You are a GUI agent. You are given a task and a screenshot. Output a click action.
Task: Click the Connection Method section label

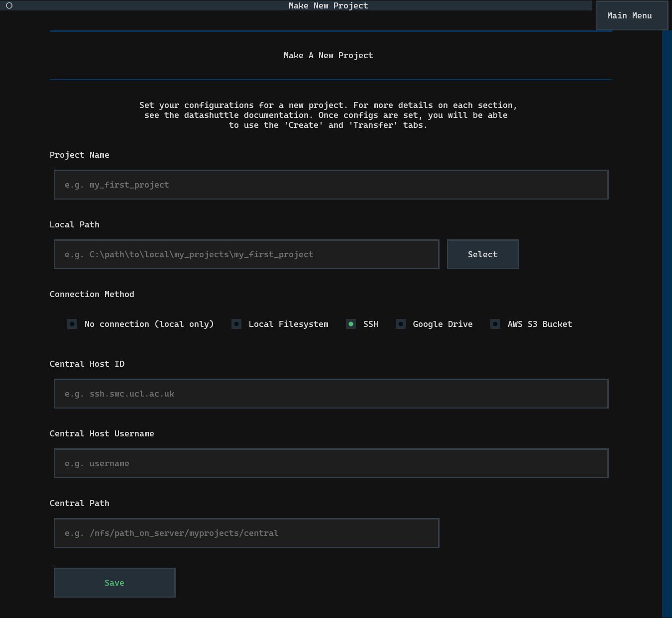pos(92,294)
